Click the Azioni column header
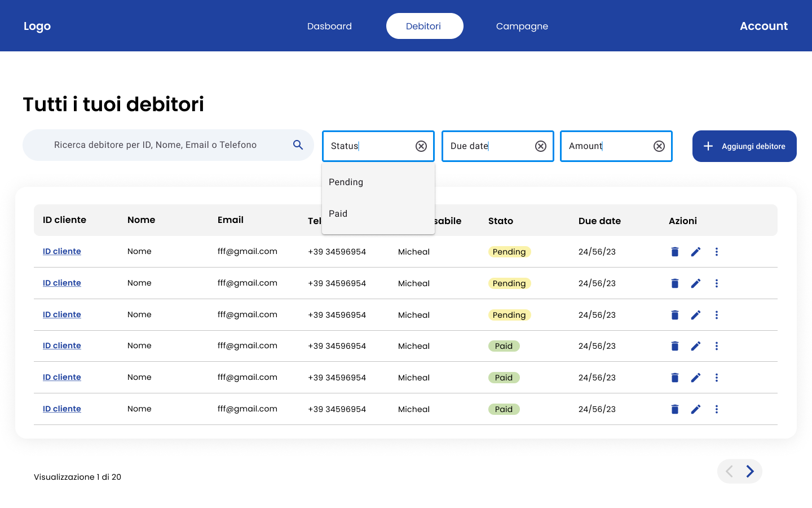Viewport: 812px width, 508px height. click(x=683, y=221)
